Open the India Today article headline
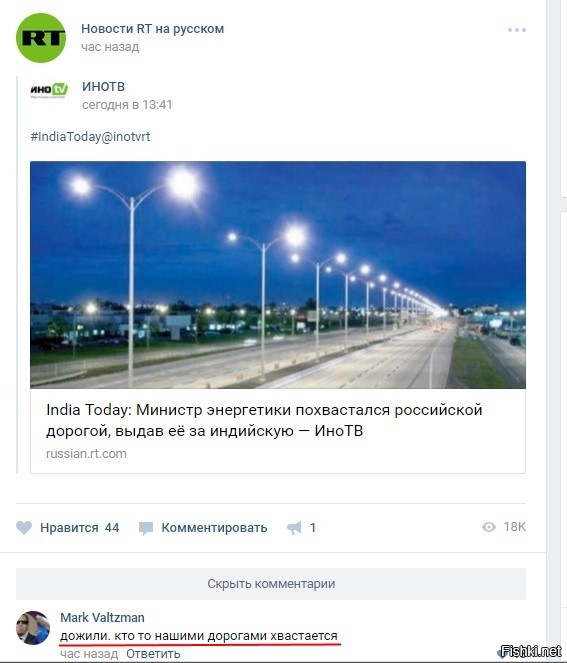The width and height of the screenshot is (567, 663). click(x=264, y=420)
